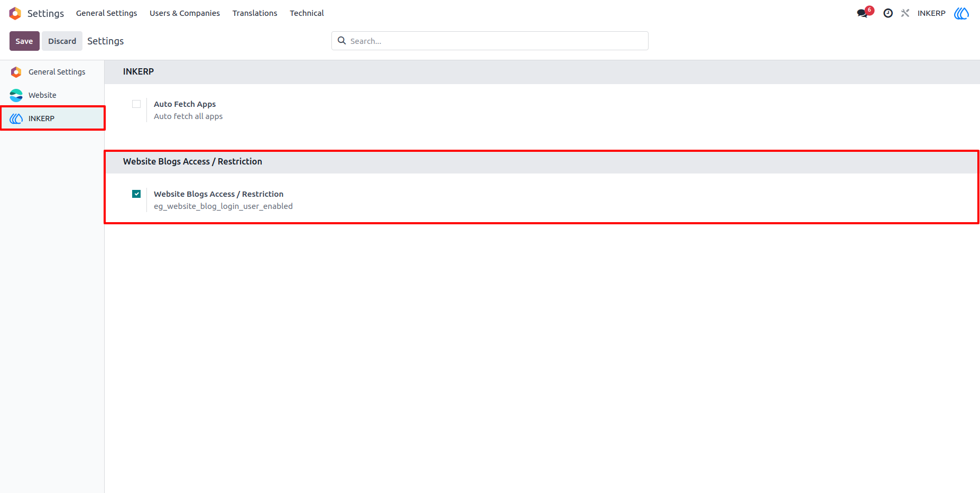Uncheck Website Blogs Access / Restriction checkbox
The width and height of the screenshot is (980, 493).
point(136,194)
